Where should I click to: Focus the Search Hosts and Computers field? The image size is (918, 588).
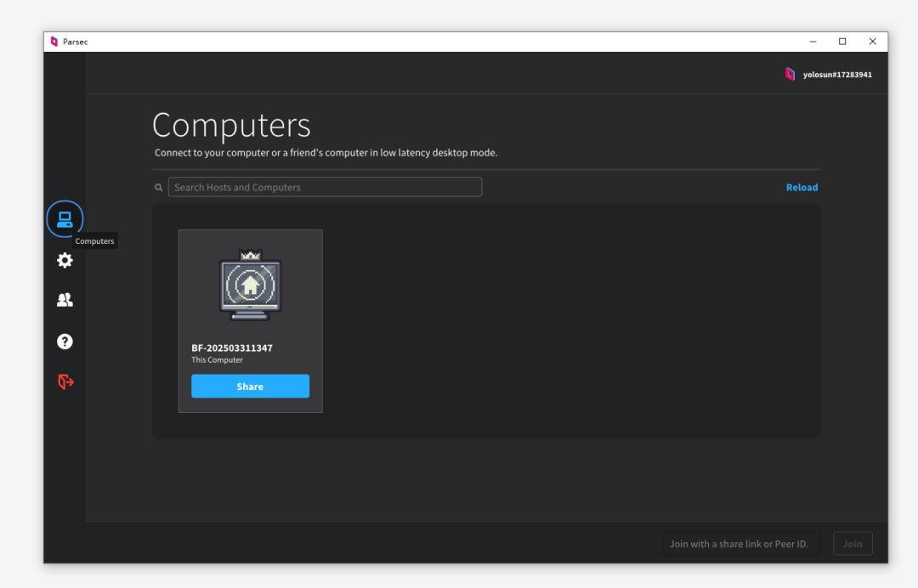pos(325,187)
